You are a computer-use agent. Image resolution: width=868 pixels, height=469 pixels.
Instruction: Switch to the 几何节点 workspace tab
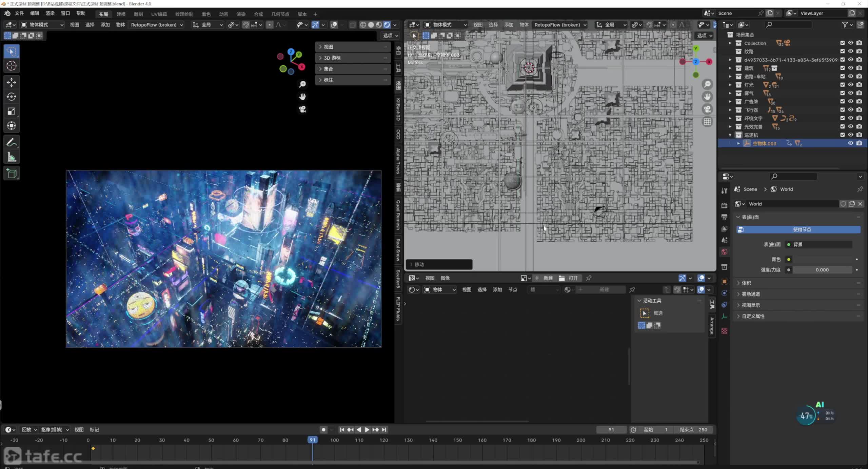280,14
